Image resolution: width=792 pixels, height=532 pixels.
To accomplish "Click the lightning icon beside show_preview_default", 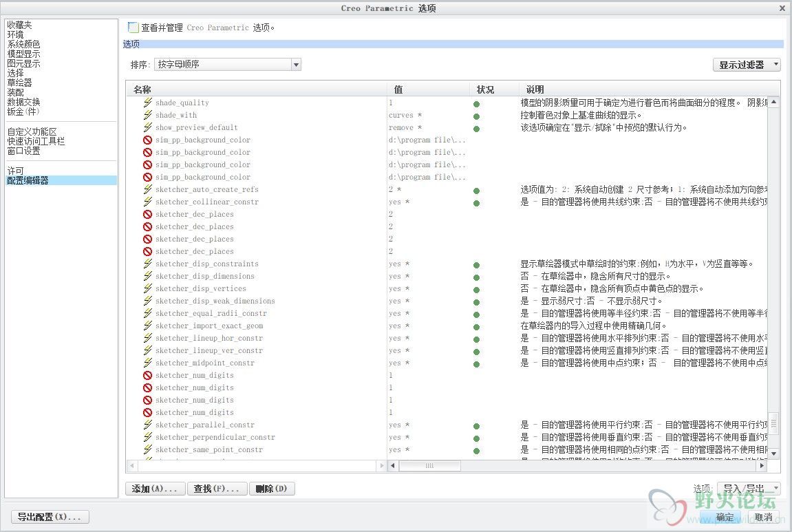I will 147,127.
